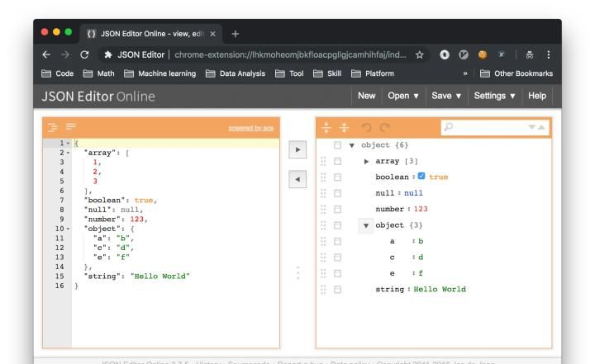Click the New button in header
Viewport: 595px width, 364px height.
(x=366, y=96)
